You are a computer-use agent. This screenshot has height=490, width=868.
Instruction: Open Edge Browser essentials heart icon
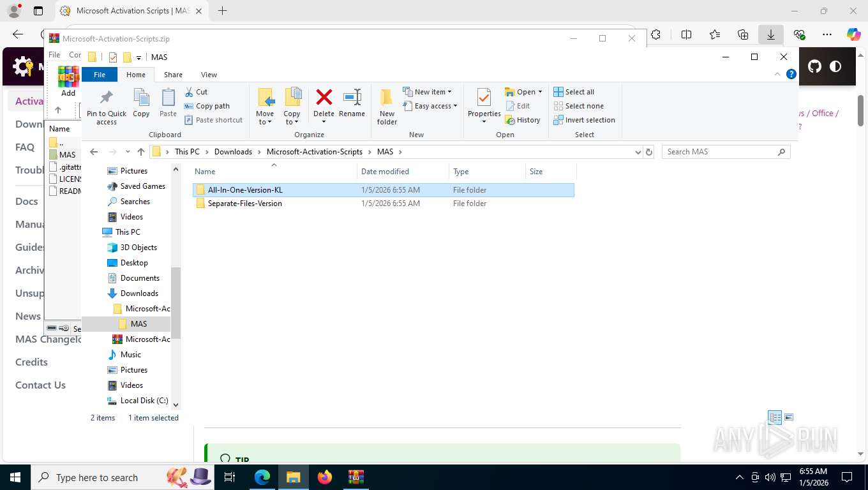(x=799, y=35)
